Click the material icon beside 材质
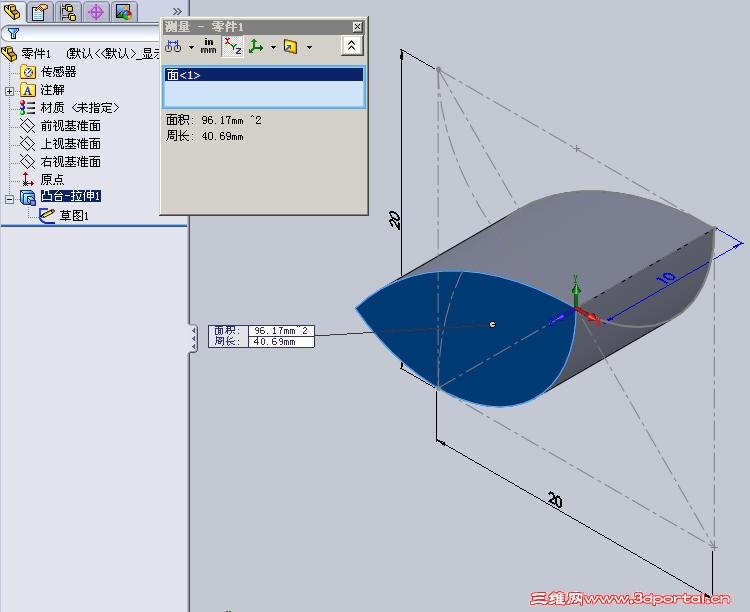750x612 pixels. [27, 108]
